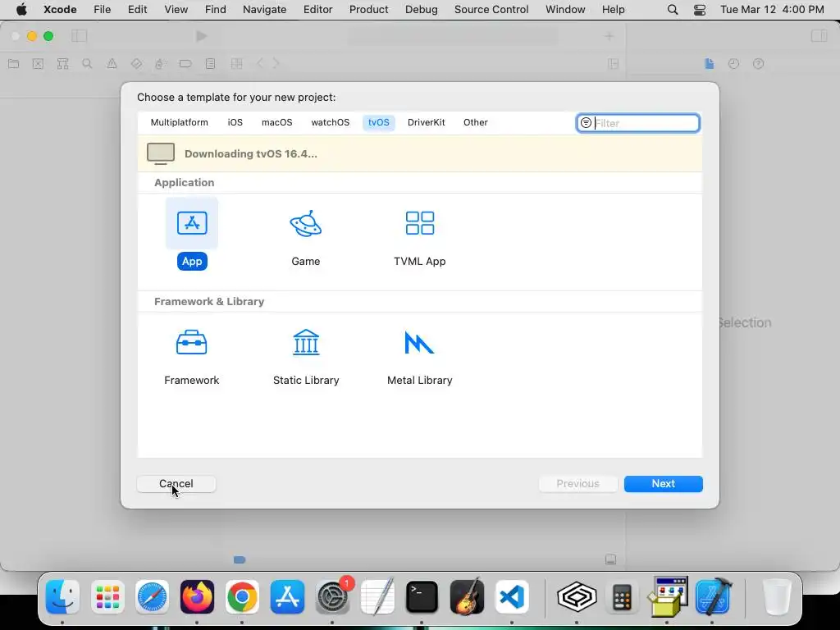The image size is (840, 630).
Task: Open the File inspector icon
Action: pos(710,64)
